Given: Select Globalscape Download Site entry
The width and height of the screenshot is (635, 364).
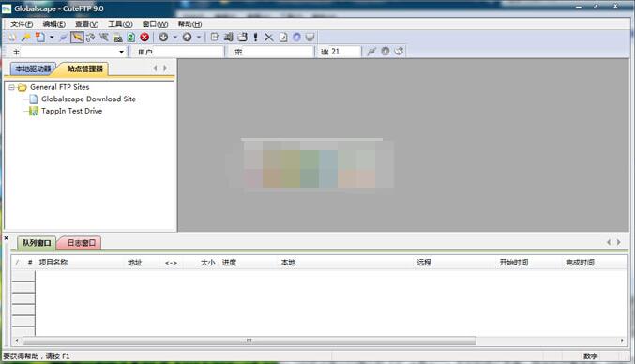Looking at the screenshot, I should tap(88, 99).
